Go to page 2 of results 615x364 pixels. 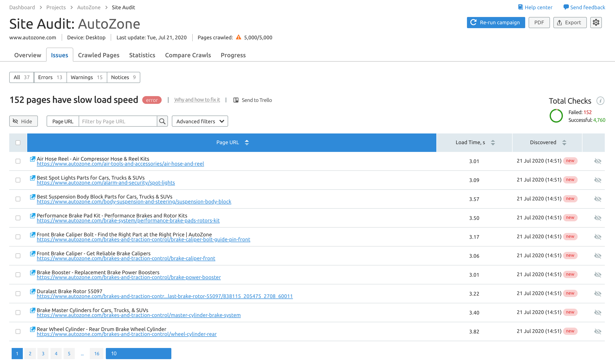pos(30,354)
